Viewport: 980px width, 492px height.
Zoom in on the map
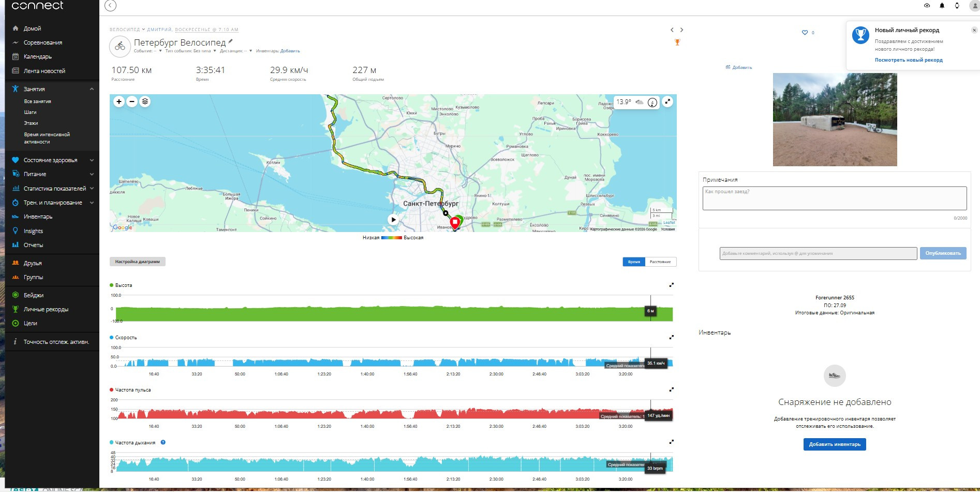pyautogui.click(x=119, y=102)
